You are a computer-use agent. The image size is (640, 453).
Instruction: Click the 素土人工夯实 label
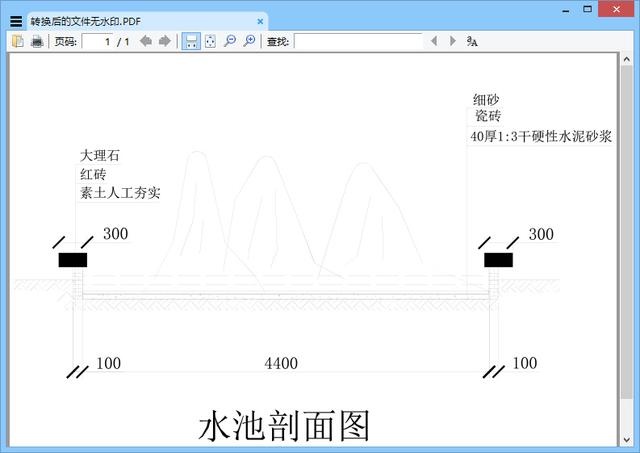[120, 193]
